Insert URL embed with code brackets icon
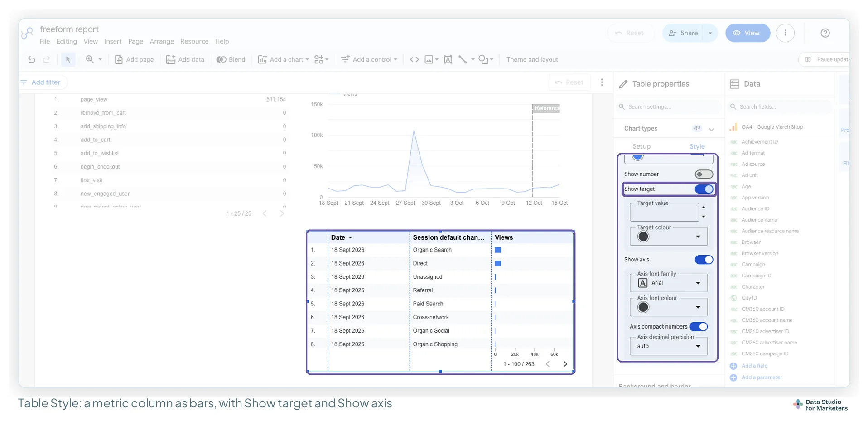Viewport: 868px width, 421px height. (x=414, y=59)
